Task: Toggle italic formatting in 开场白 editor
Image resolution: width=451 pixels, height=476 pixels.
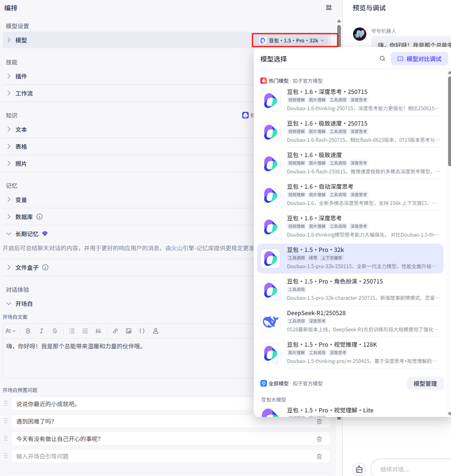Action: (41, 331)
